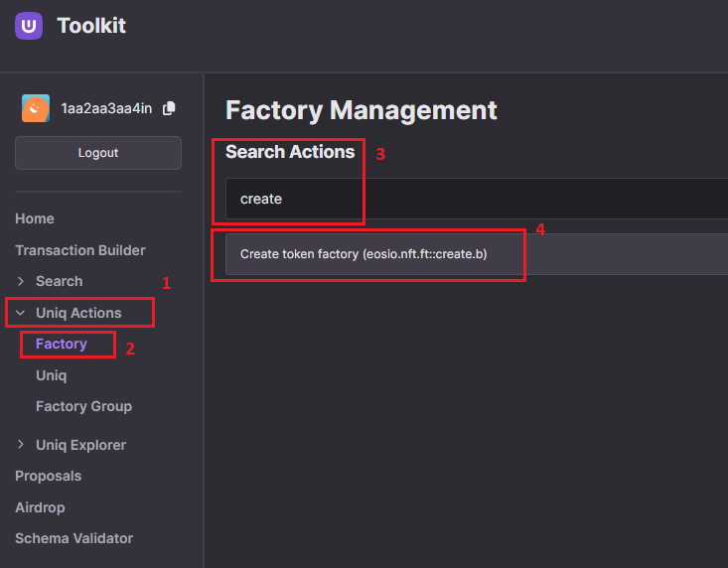The width and height of the screenshot is (728, 568).
Task: Go to the Airdrop page
Action: 40,507
